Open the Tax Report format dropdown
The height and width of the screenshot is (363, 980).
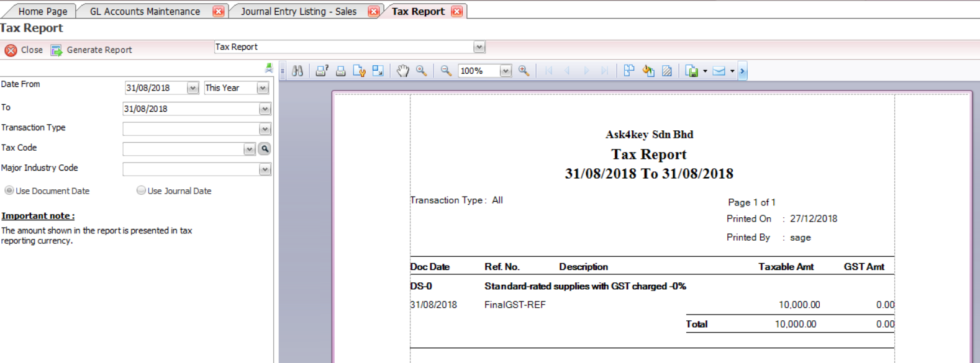tap(479, 47)
